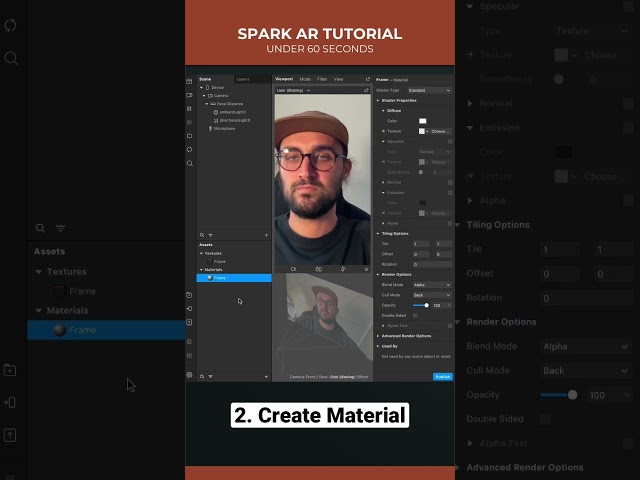Enable the Specular checkbox in center inspector
The image size is (640, 480).
450,141
